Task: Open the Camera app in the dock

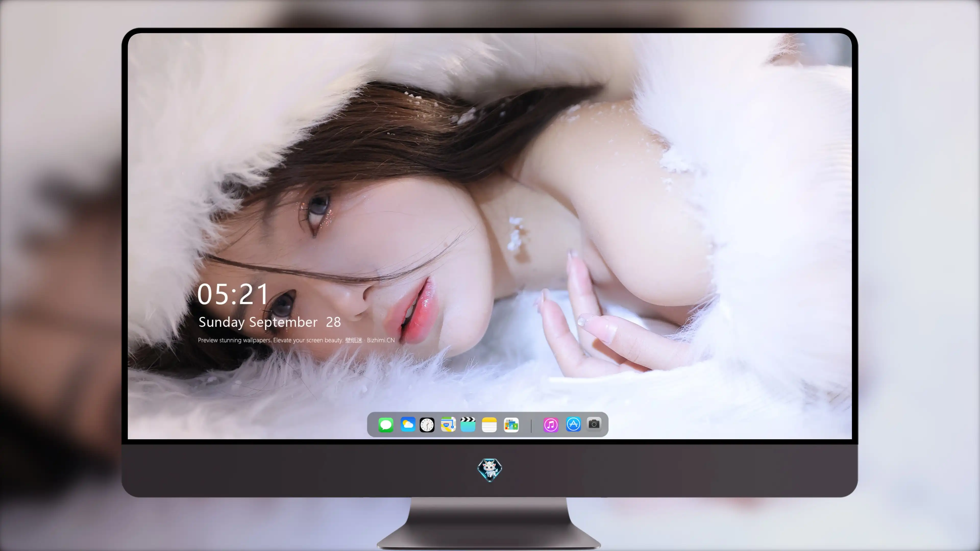Action: coord(594,424)
